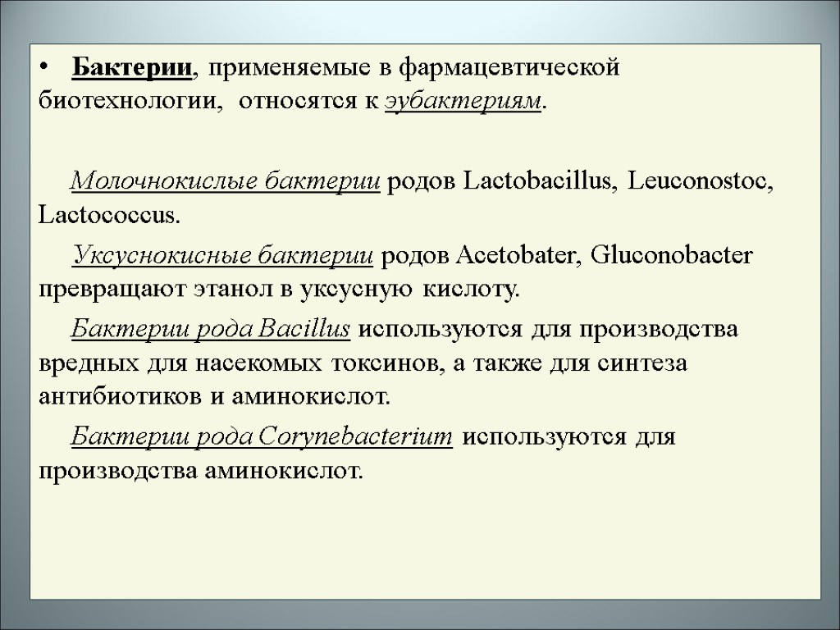Click the final line "производства аминокислот"

tap(201, 471)
